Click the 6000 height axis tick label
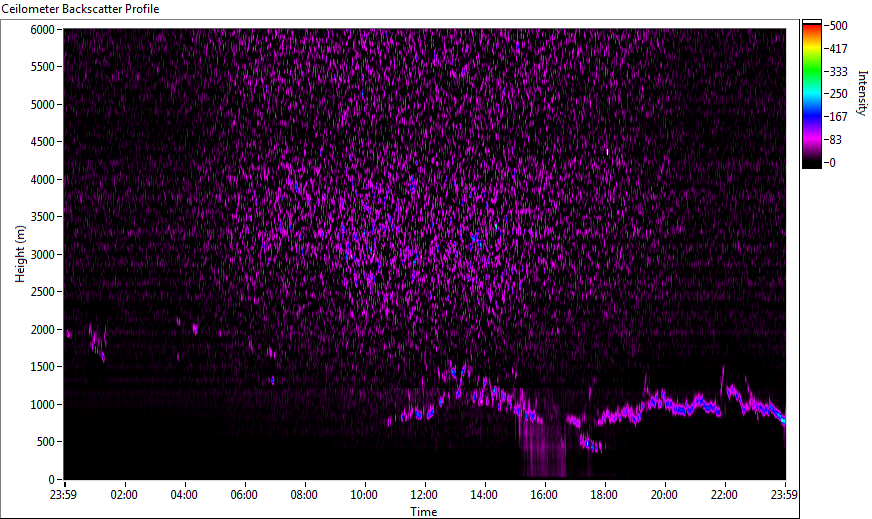The width and height of the screenshot is (872, 519). click(x=42, y=30)
